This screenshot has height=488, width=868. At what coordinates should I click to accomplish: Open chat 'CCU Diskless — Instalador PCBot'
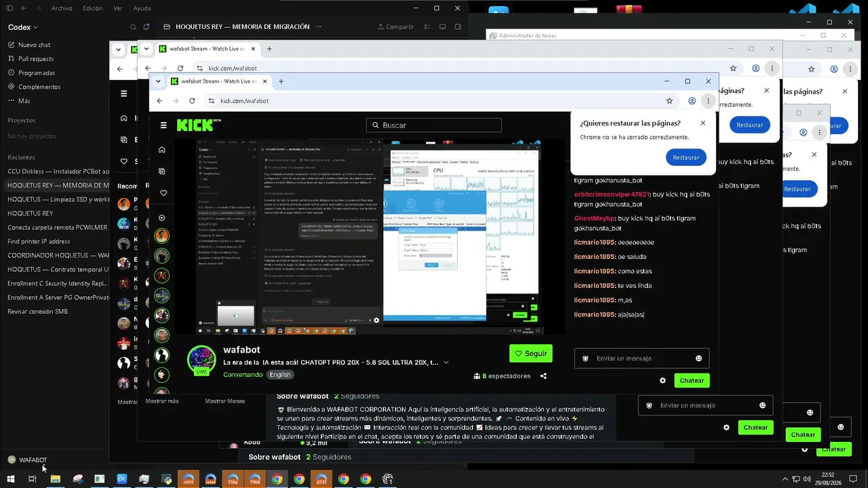coord(58,171)
